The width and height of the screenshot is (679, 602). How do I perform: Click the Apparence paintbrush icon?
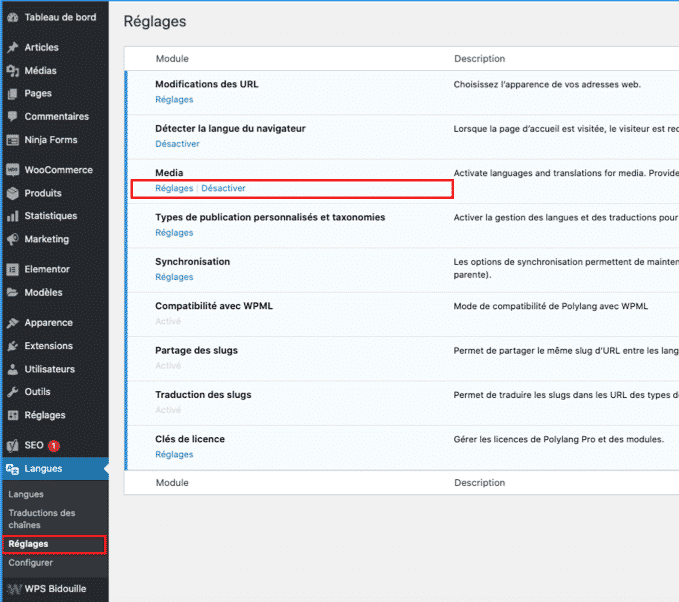coord(13,323)
